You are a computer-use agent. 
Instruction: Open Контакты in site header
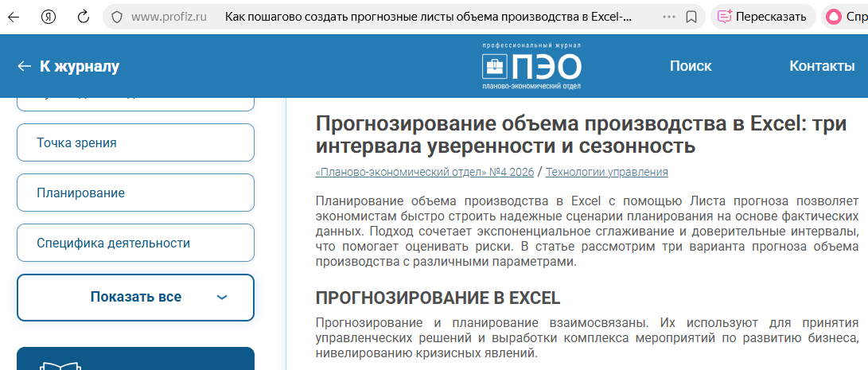click(x=822, y=66)
